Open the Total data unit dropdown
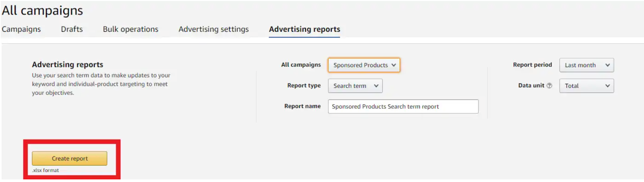Image resolution: width=644 pixels, height=182 pixels. [x=586, y=86]
